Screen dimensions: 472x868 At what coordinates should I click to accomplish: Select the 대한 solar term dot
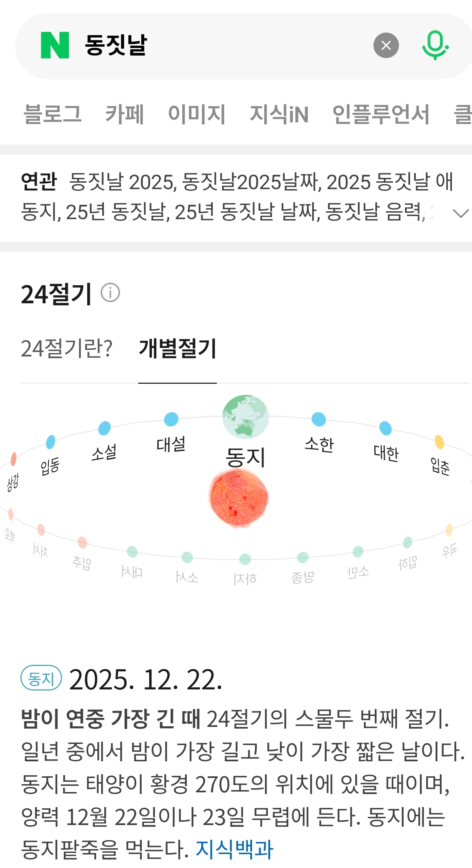[x=386, y=428]
